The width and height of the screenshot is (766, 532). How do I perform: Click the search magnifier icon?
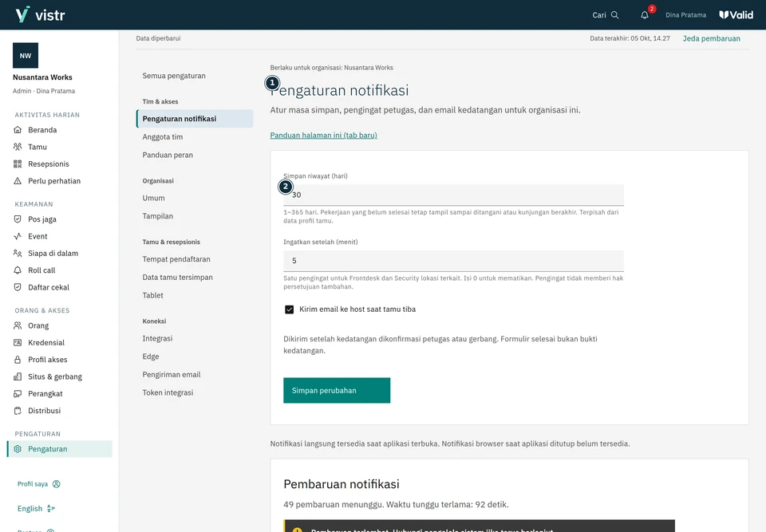coord(615,15)
